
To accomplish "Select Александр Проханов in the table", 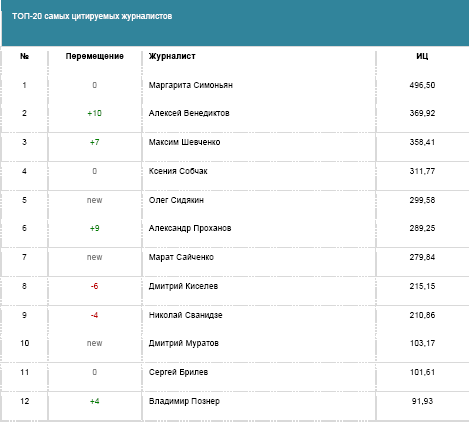I will point(190,228).
